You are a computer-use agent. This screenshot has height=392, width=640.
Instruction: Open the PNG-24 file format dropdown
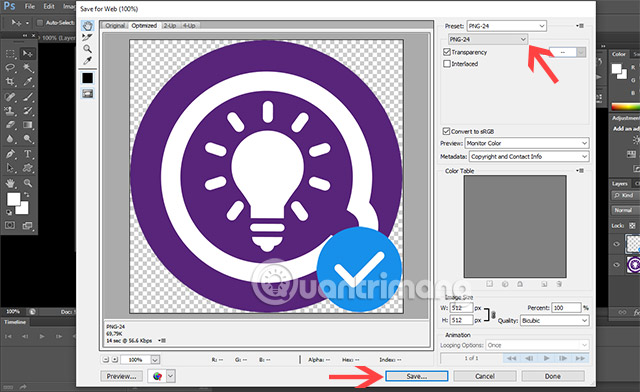488,39
